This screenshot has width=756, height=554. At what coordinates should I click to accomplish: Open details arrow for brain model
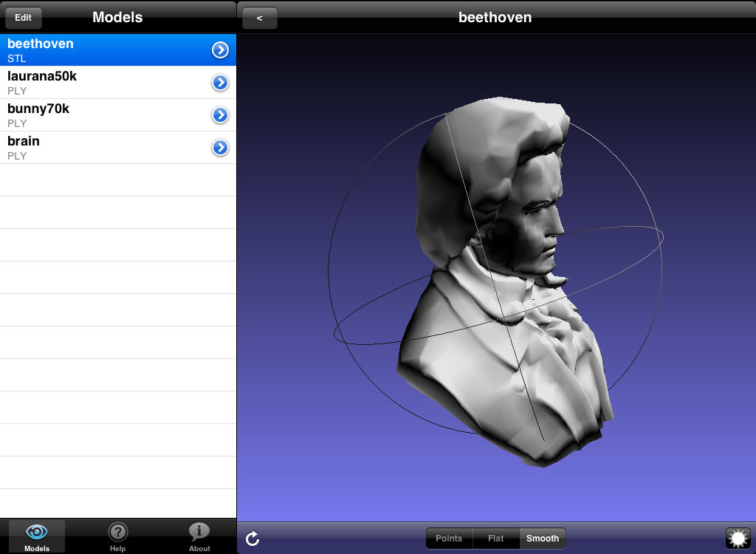220,147
